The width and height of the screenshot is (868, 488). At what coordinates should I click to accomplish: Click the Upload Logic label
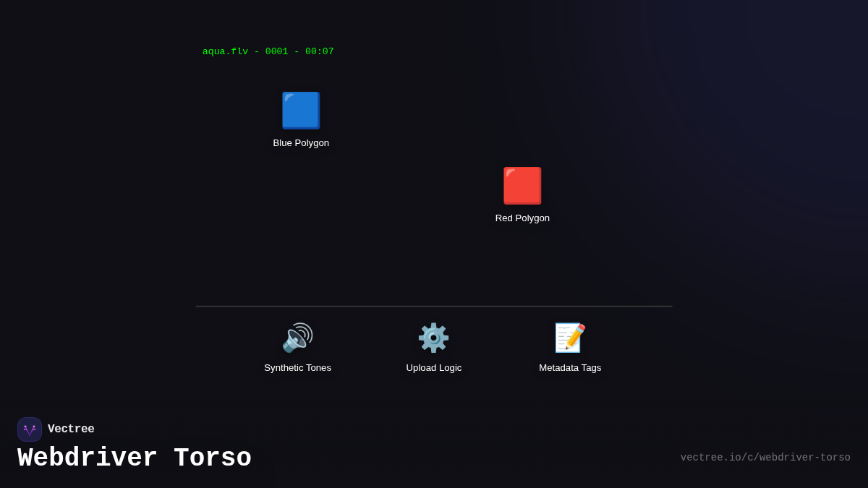coord(433,367)
